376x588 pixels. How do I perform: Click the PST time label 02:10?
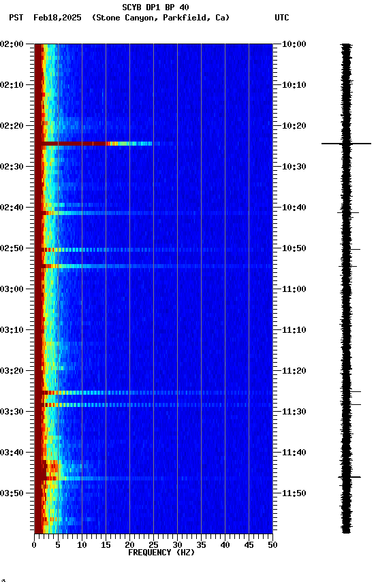(x=12, y=85)
